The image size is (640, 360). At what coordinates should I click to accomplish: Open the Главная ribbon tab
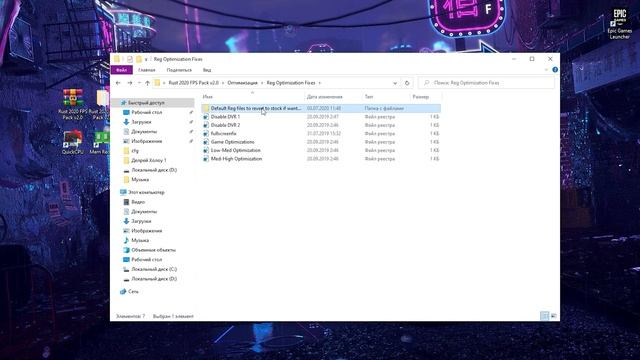pos(147,70)
